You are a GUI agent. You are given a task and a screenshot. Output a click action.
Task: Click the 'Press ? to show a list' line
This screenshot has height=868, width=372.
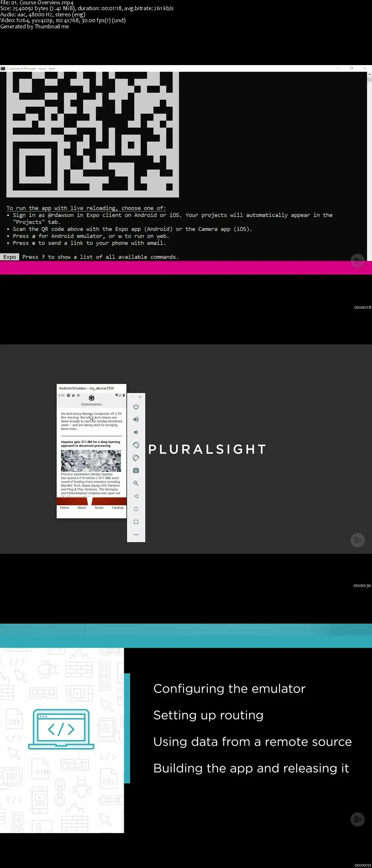(x=100, y=257)
